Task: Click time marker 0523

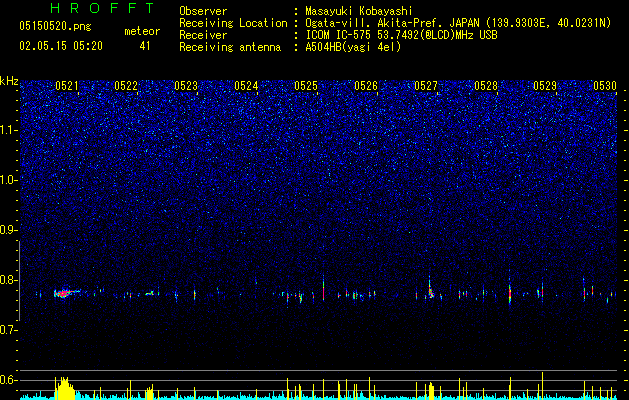Action: [186, 86]
